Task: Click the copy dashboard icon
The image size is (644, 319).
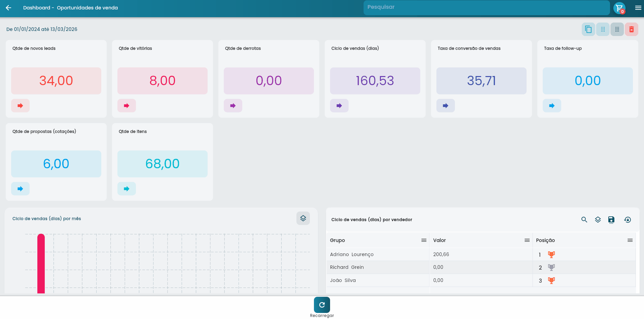Action: coord(588,29)
